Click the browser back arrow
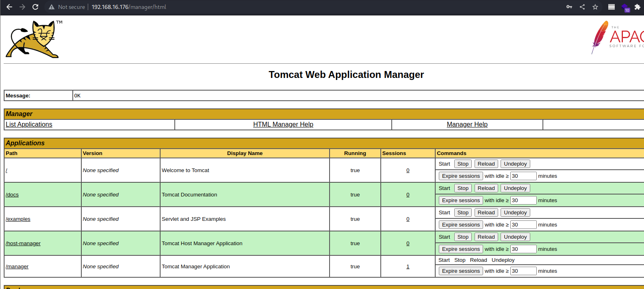 click(x=9, y=7)
